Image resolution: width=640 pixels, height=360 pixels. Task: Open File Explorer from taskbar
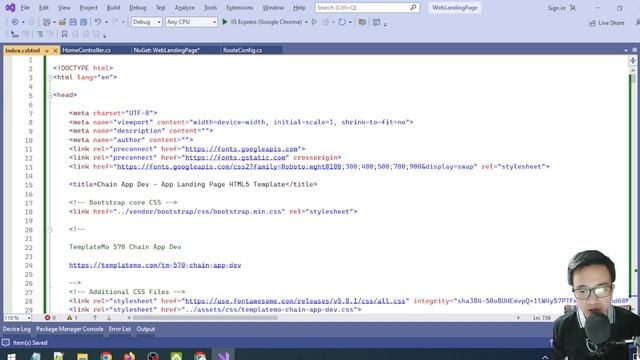coord(82,356)
